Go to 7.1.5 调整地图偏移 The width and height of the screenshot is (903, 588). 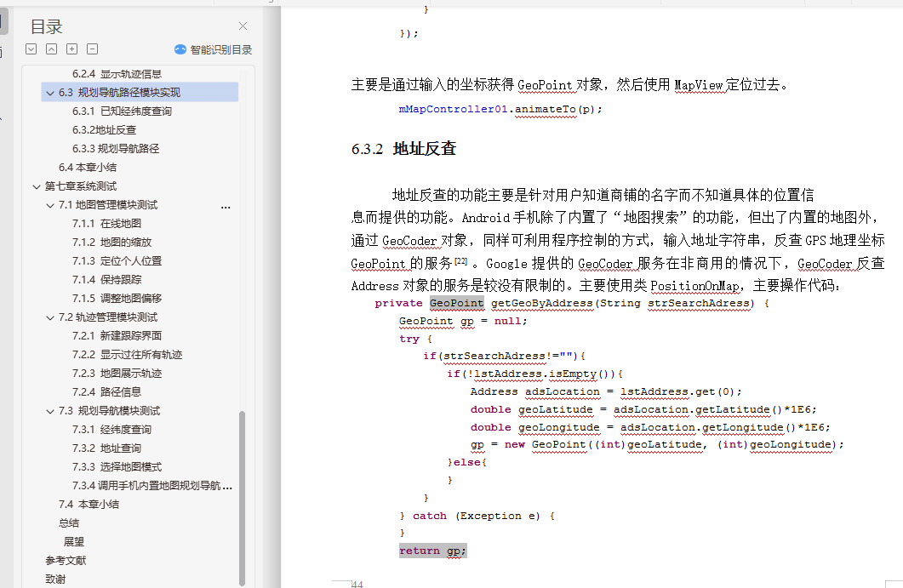(117, 299)
